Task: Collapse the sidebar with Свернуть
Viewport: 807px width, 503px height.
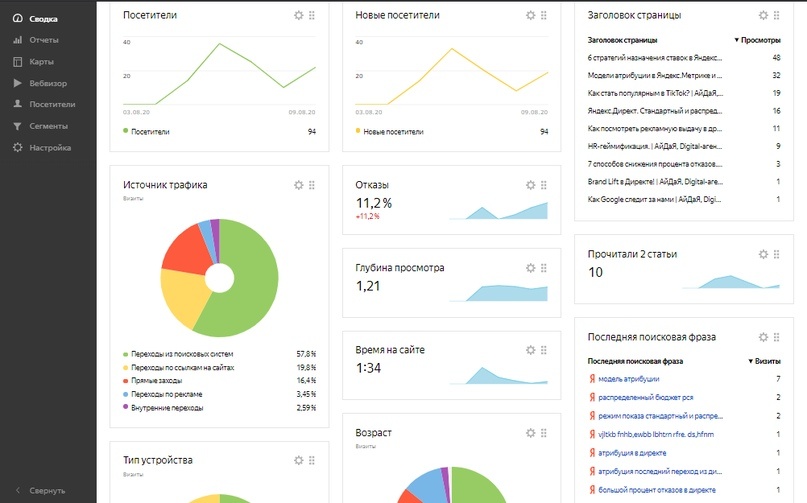Action: pos(47,491)
